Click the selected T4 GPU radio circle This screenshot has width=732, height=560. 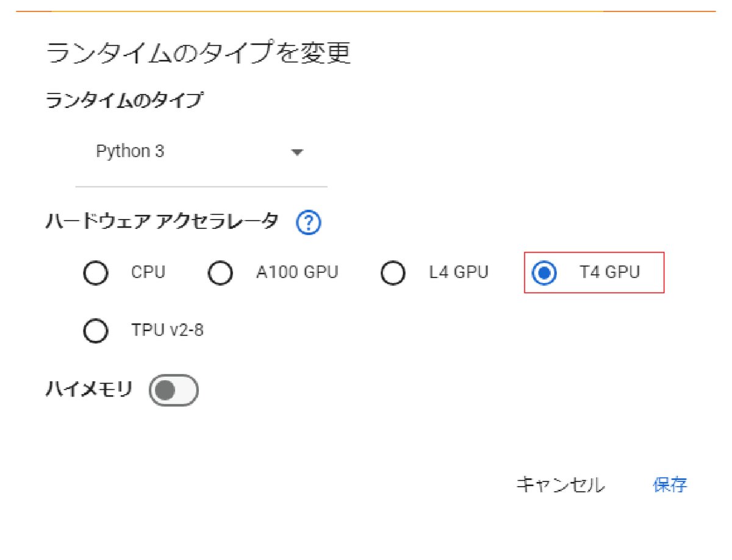(x=544, y=273)
